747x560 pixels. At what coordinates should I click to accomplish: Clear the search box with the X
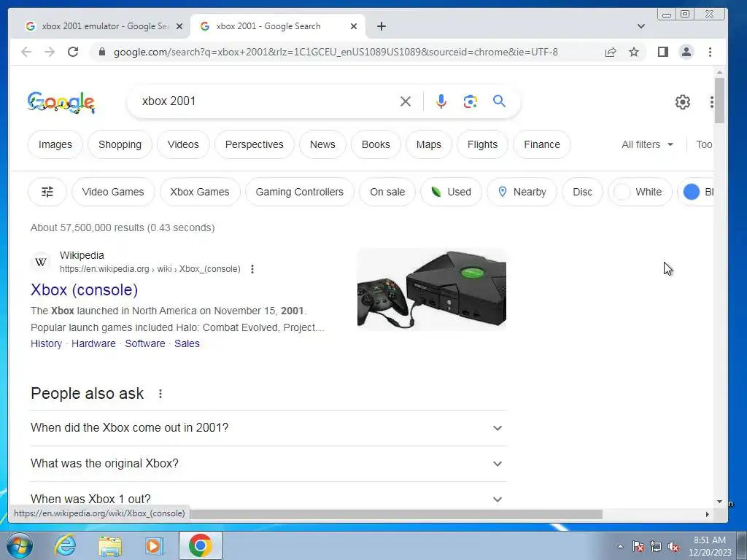coord(406,101)
